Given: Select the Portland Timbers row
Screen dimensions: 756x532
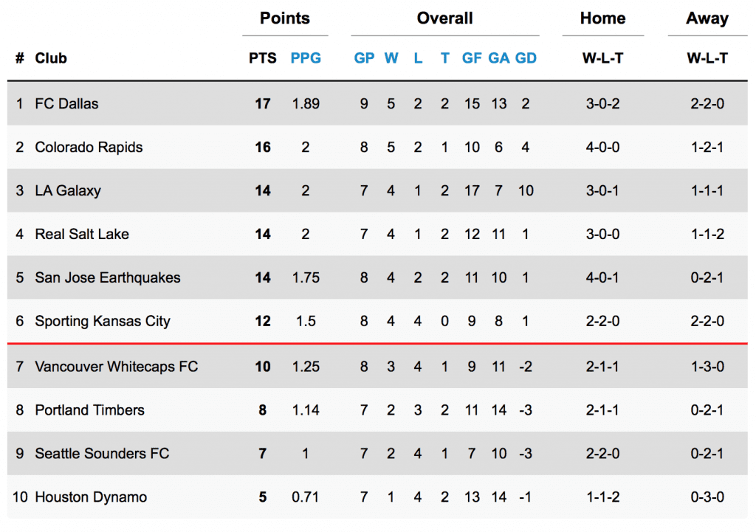Looking at the screenshot, I should (377, 410).
